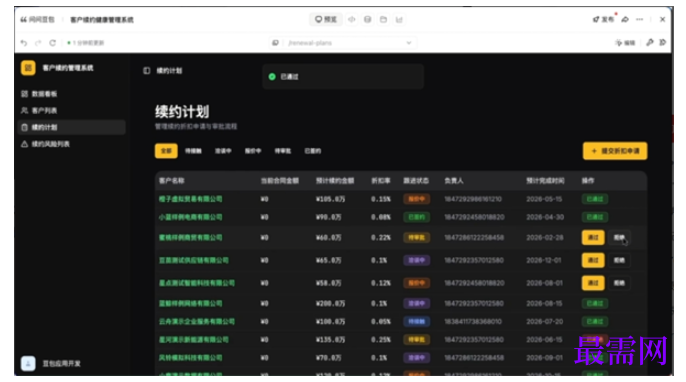This screenshot has width=686, height=382.
Task: Approve the ¥60.0万 row with 通过
Action: [x=593, y=238]
